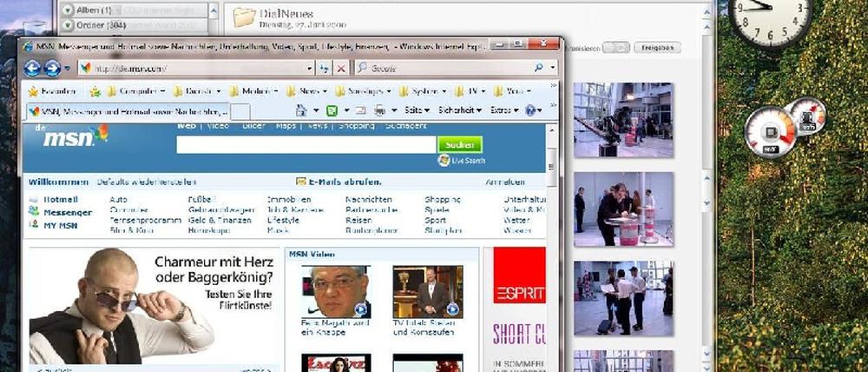Toggle the switch left of Freigeben button

(x=615, y=48)
